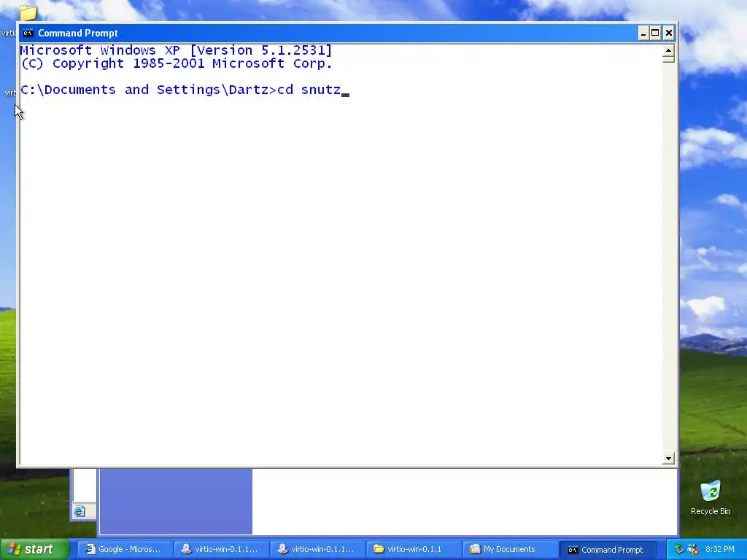Switch to My Documents taskbar button

(x=509, y=550)
